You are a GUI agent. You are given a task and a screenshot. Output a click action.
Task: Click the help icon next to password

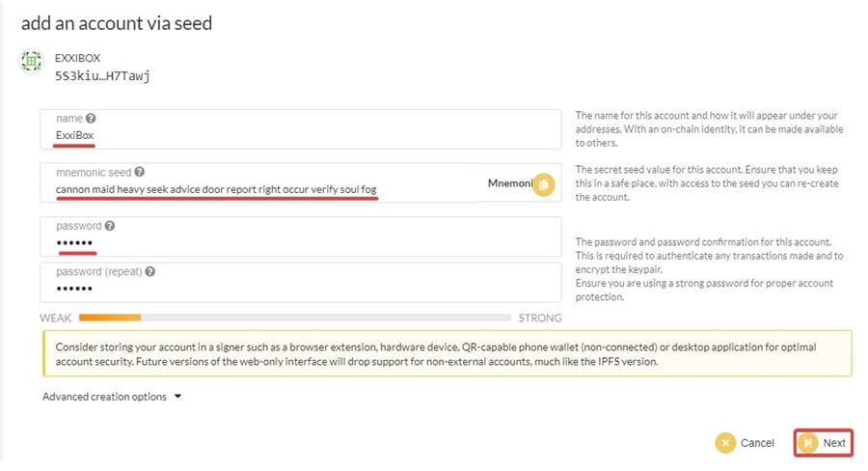coord(111,226)
